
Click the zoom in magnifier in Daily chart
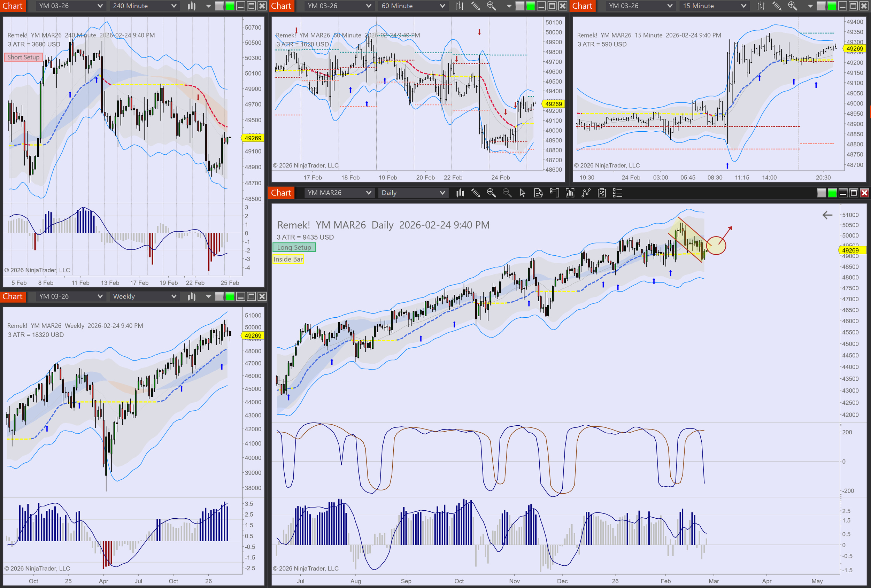491,193
